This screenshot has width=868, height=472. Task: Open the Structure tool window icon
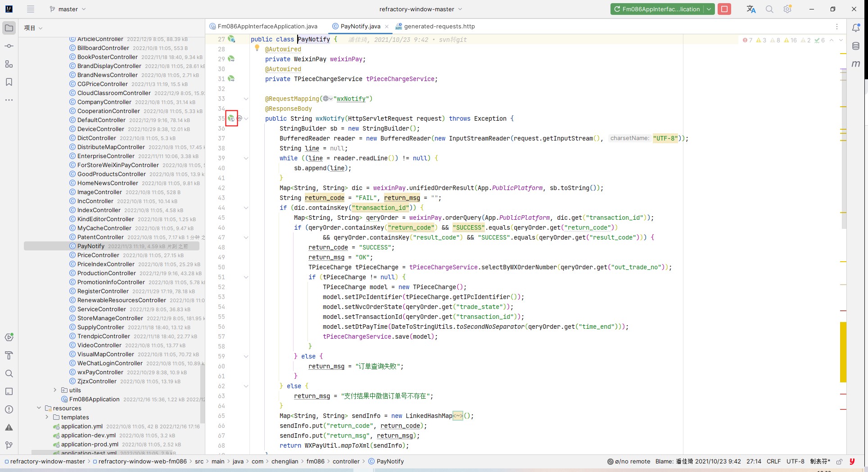pyautogui.click(x=9, y=64)
